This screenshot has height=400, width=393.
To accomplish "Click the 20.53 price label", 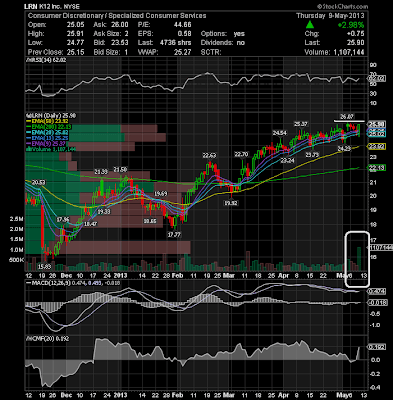I will pyautogui.click(x=39, y=182).
